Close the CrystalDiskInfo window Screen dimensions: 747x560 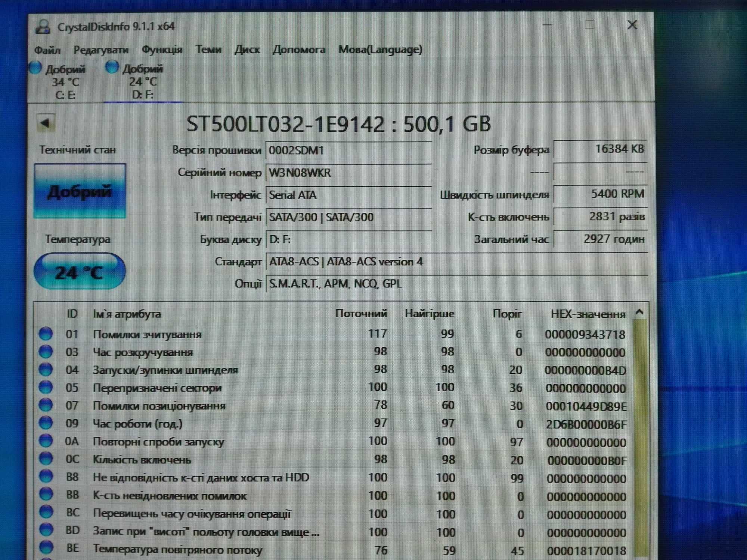[632, 25]
